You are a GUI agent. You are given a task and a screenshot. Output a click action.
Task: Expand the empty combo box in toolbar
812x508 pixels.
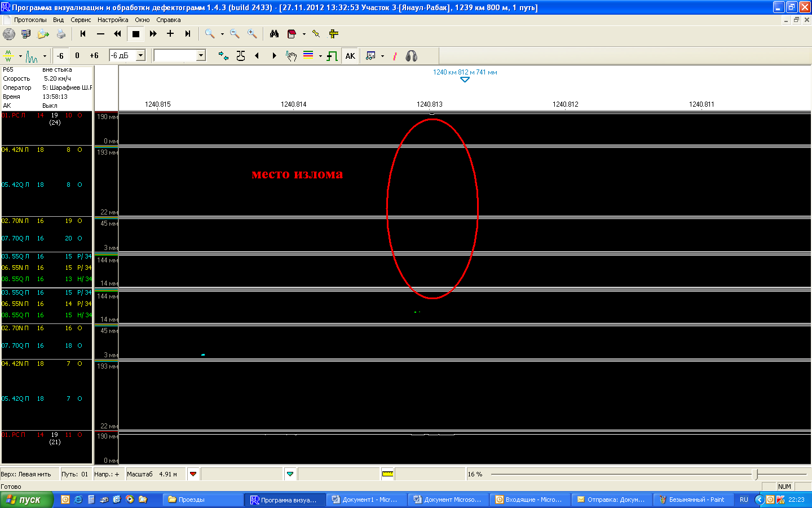pos(201,55)
